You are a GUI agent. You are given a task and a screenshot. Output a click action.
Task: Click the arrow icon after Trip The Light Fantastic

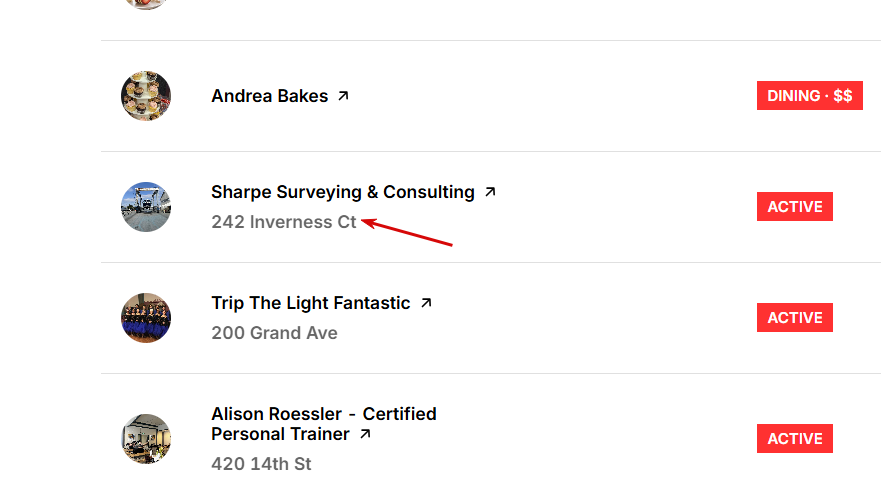pyautogui.click(x=426, y=303)
